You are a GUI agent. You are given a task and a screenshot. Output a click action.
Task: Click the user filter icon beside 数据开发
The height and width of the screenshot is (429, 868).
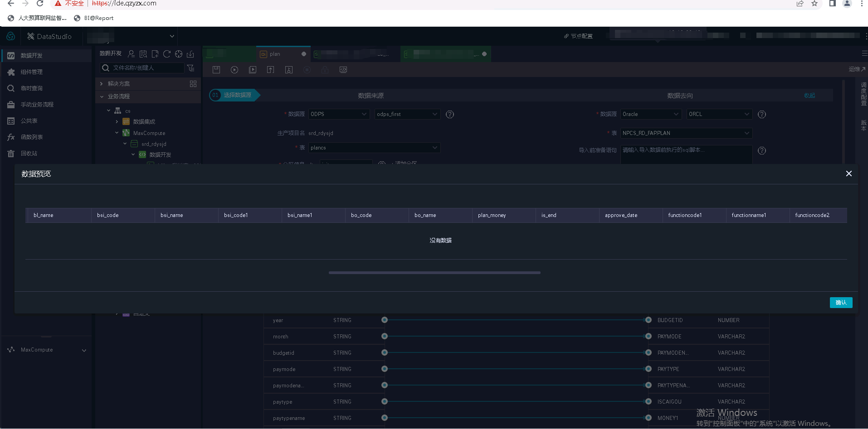132,54
